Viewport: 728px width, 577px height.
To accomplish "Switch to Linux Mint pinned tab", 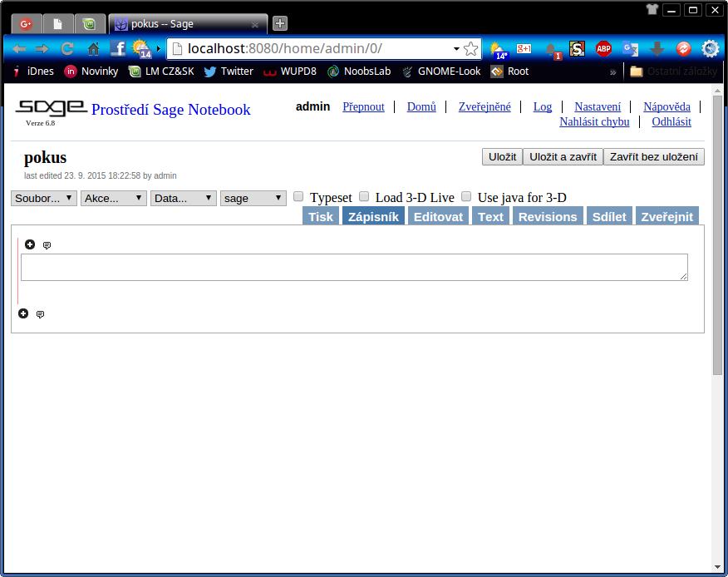I will pos(89,23).
